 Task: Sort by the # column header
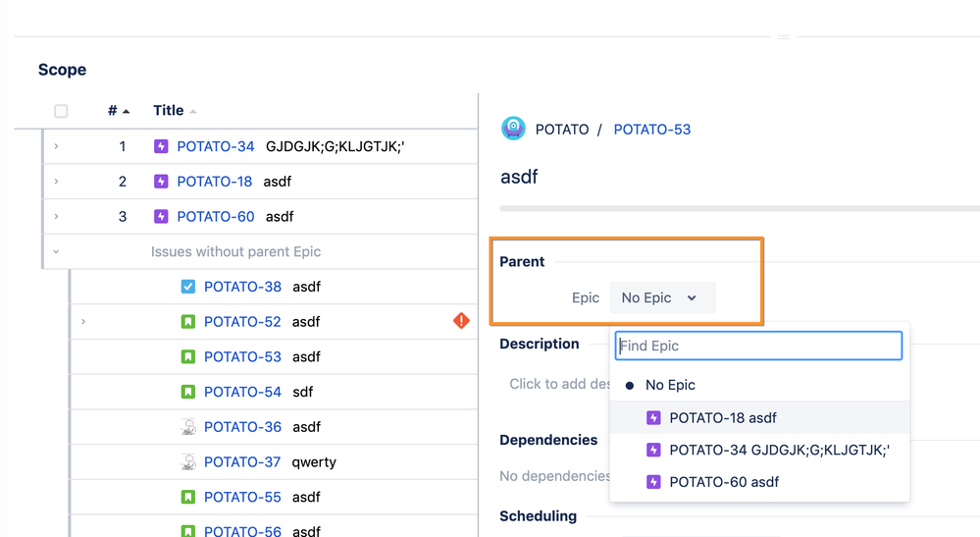pyautogui.click(x=118, y=111)
